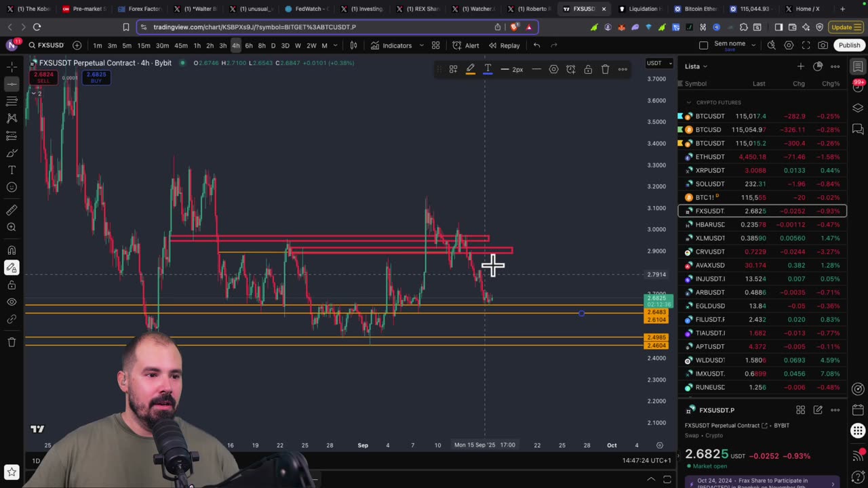Switch to the 1m timeframe

98,45
